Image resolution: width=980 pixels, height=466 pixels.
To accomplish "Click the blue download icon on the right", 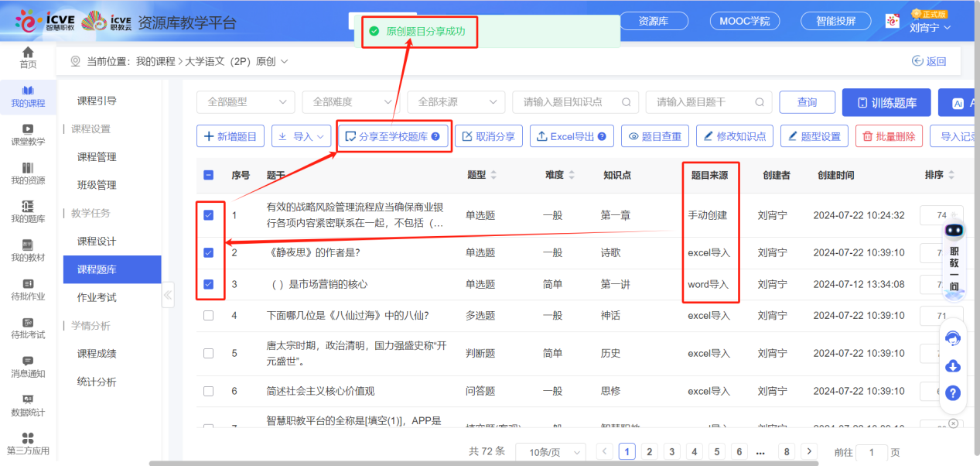I will pyautogui.click(x=953, y=365).
